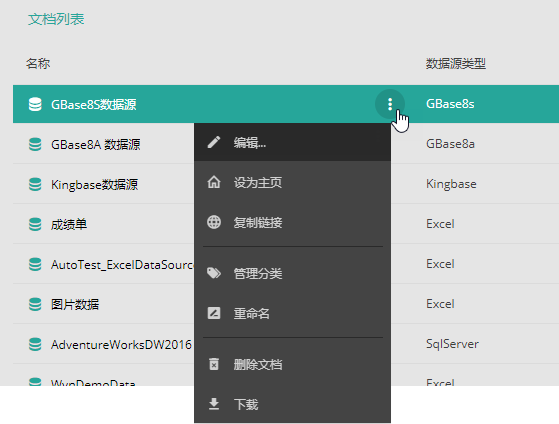Select the GBase8A 数据源 document name
Screen dimensions: 559x424
point(96,144)
